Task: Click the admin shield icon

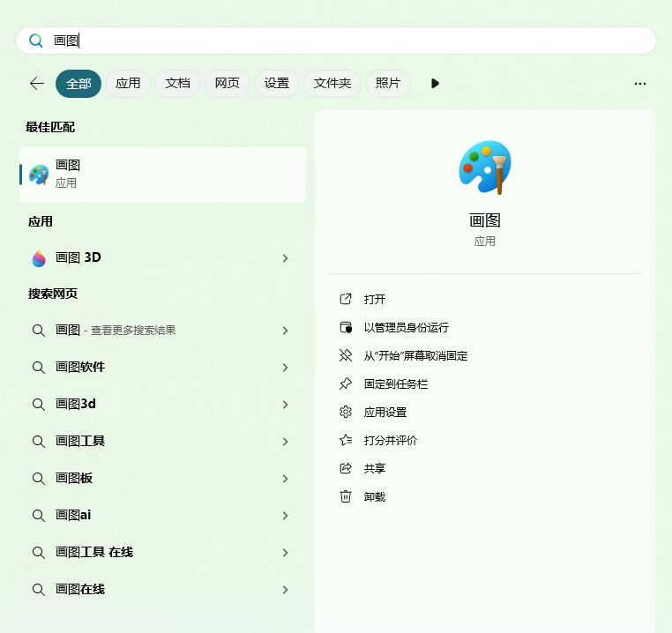Action: coord(346,327)
